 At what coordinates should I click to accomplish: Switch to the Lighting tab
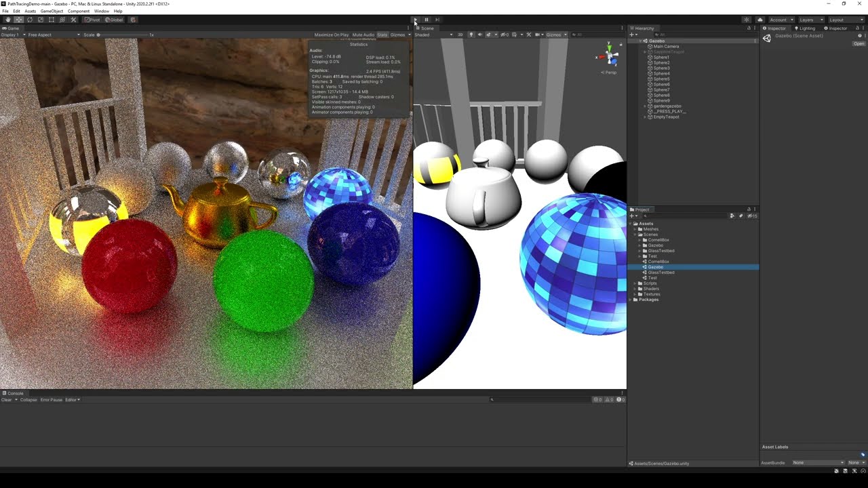805,28
